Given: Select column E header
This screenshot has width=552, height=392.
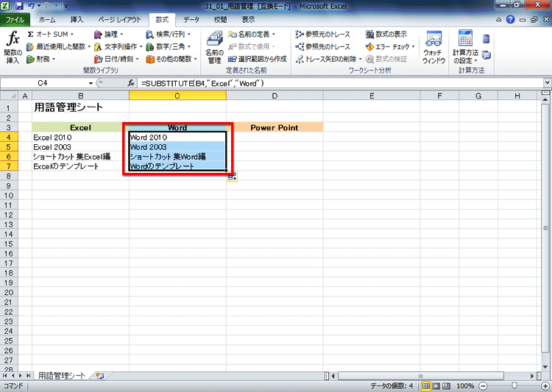Looking at the screenshot, I should pos(372,96).
